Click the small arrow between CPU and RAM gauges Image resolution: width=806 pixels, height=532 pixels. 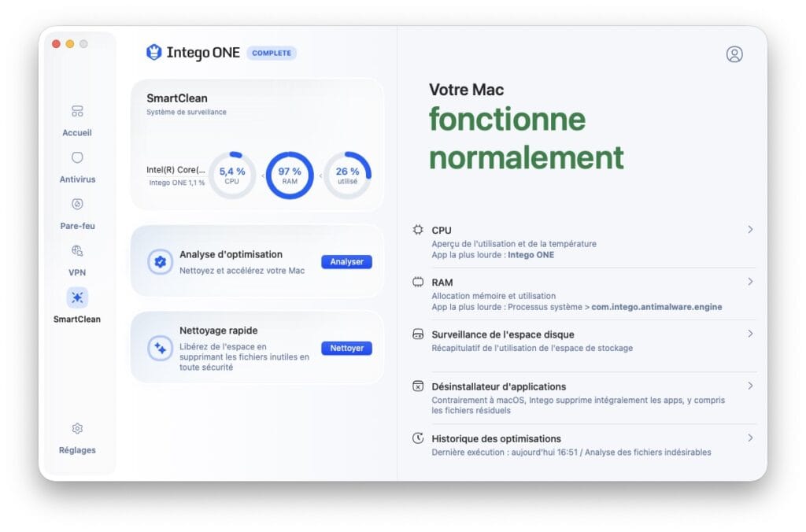coord(263,175)
